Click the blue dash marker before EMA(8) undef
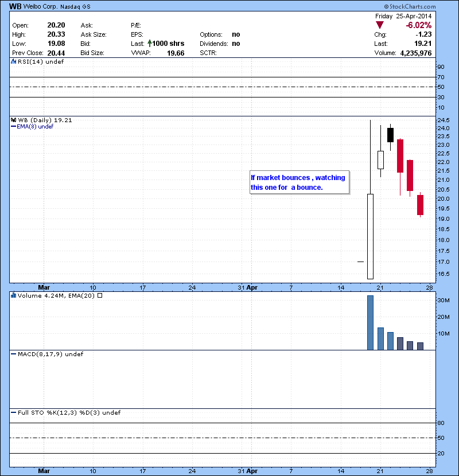Screen dimensions: 459x476 [13, 126]
